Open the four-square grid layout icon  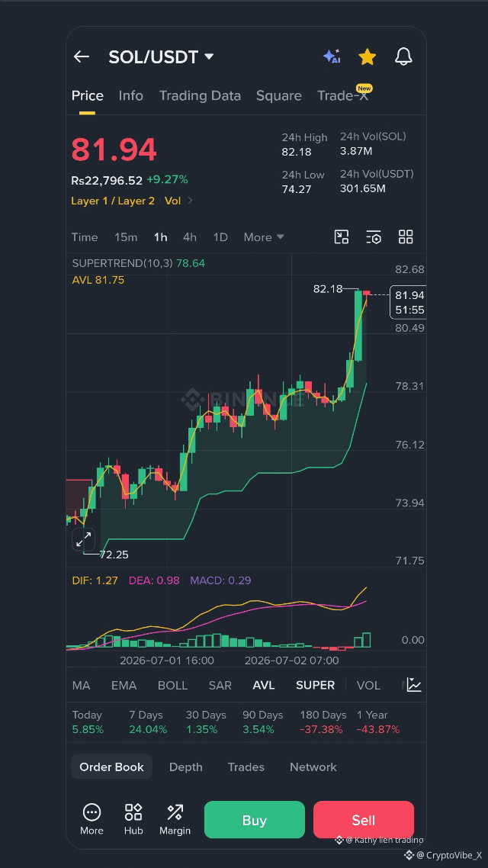point(406,237)
